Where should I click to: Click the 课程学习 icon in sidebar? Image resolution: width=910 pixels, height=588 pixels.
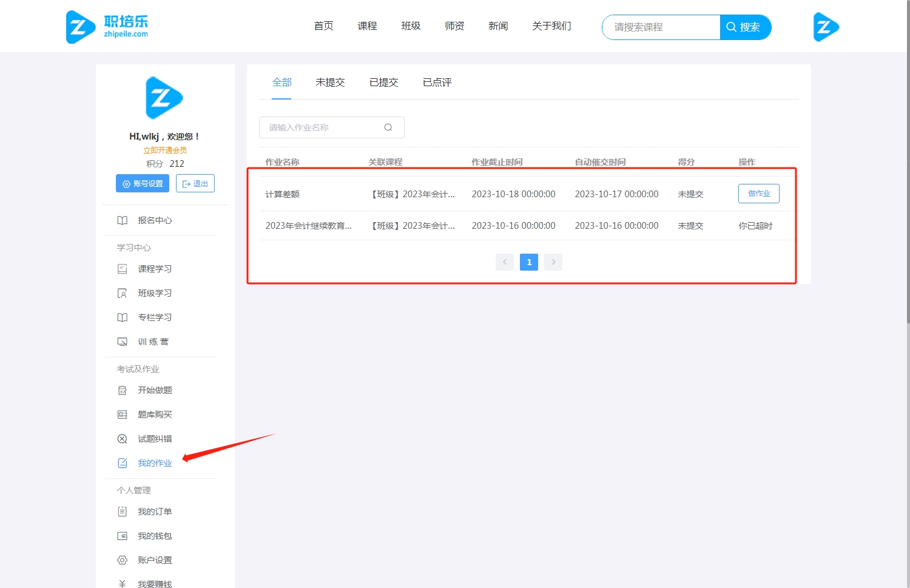(123, 269)
